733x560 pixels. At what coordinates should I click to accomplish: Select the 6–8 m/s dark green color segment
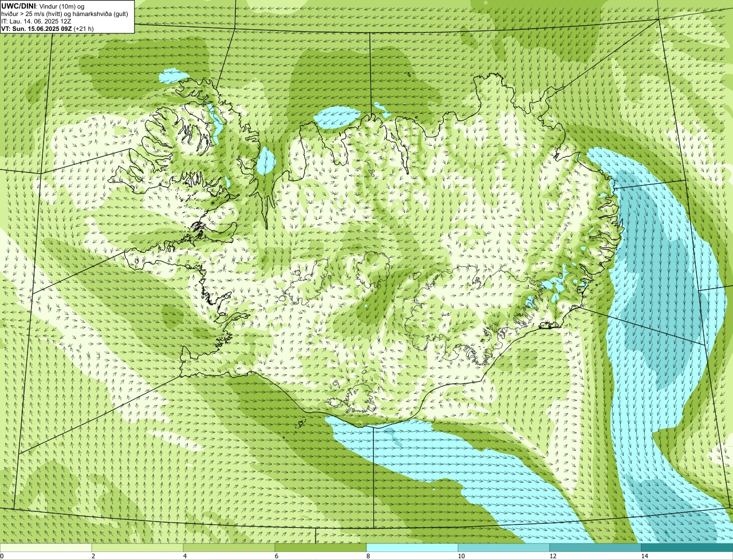(x=321, y=547)
